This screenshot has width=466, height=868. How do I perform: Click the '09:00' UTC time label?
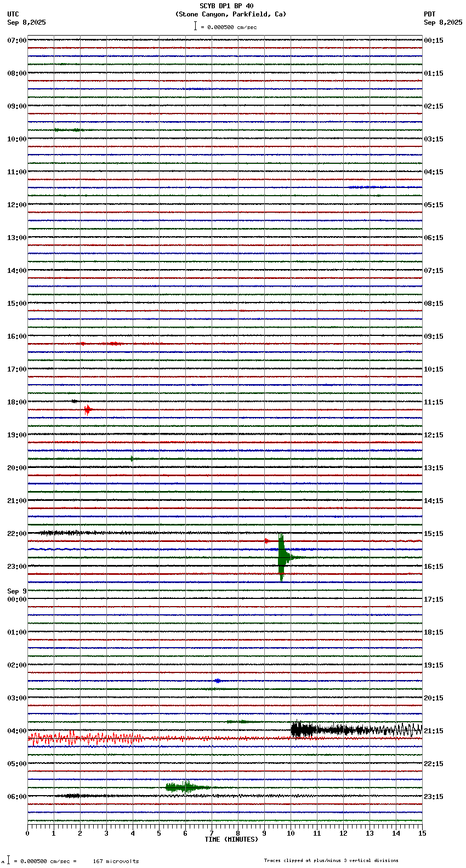point(17,106)
